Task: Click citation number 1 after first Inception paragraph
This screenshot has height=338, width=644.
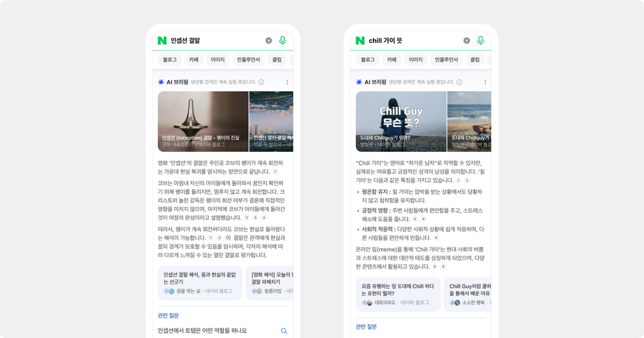Action: (275, 172)
